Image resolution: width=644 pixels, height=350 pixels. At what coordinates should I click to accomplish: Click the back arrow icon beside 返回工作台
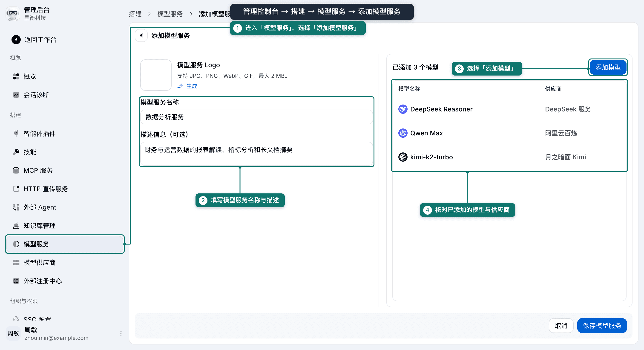click(16, 40)
